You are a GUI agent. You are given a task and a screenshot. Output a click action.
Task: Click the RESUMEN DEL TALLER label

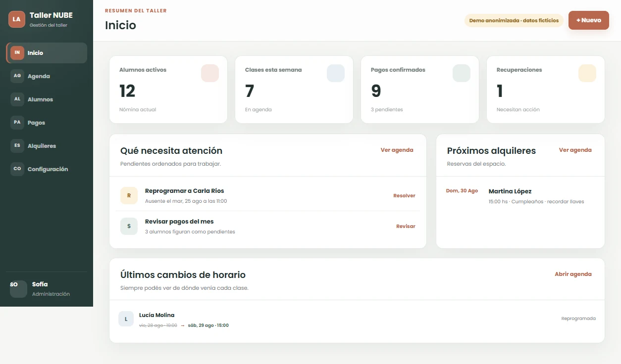(136, 10)
